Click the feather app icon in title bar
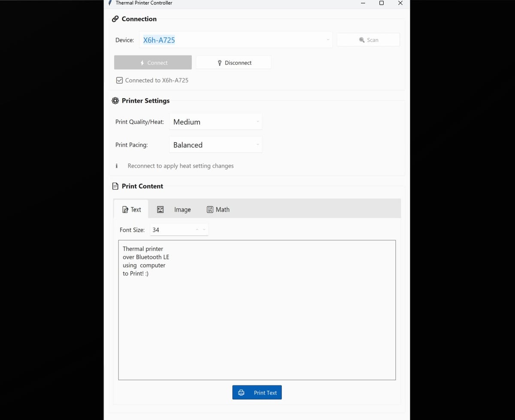The height and width of the screenshot is (420, 515). 111,3
